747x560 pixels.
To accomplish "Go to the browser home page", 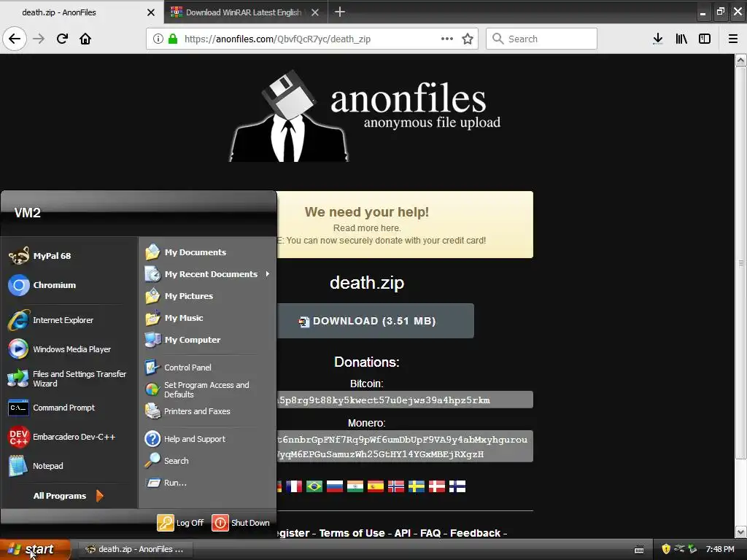I will tap(85, 39).
